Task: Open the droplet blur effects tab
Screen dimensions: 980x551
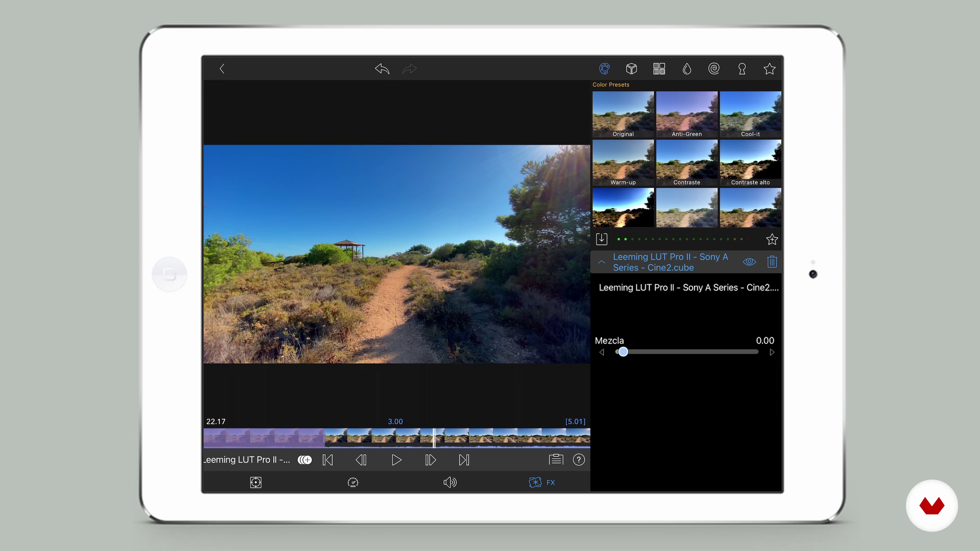Action: (687, 69)
